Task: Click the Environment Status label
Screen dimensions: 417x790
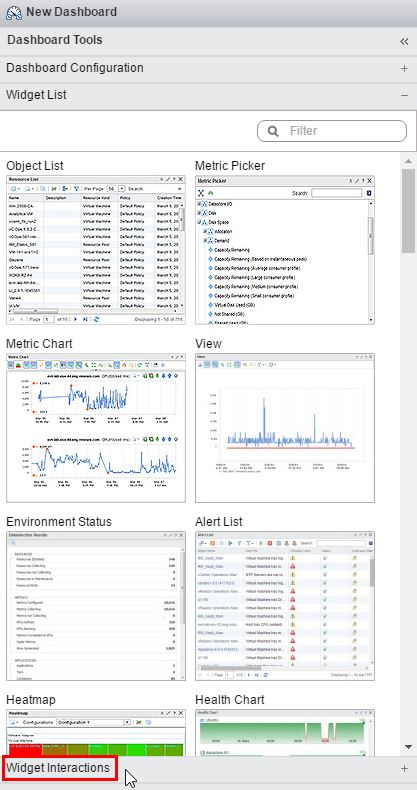Action: (x=59, y=521)
